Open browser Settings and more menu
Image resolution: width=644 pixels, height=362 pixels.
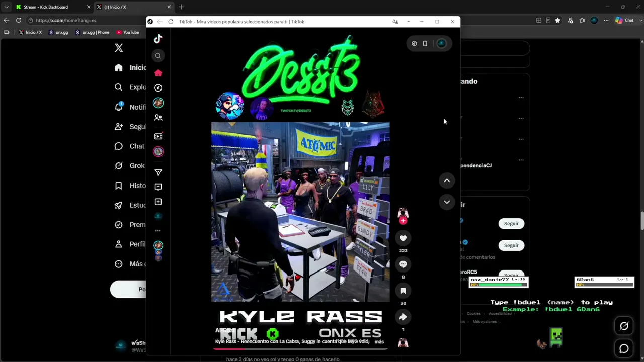point(606,20)
